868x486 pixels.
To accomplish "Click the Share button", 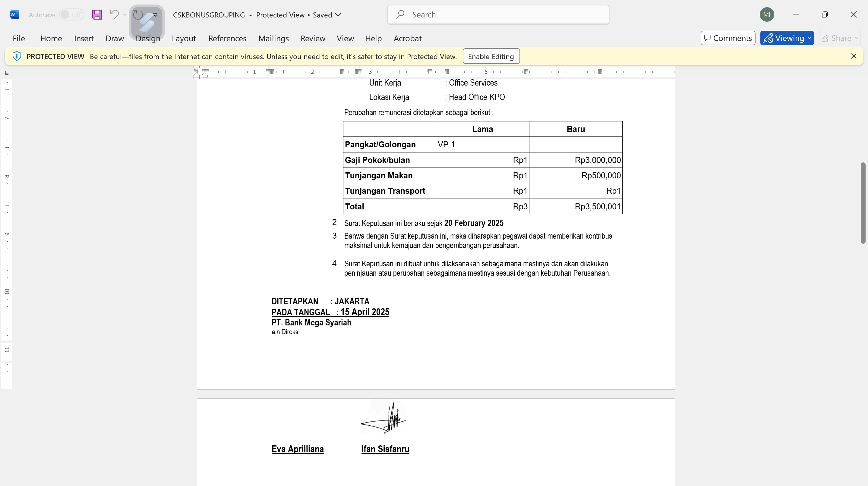I will coord(840,38).
